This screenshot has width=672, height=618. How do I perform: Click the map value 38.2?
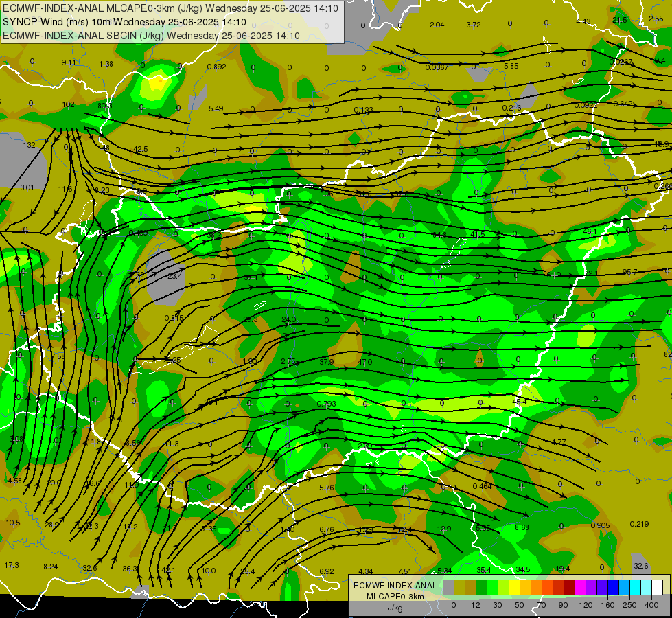coord(214,235)
